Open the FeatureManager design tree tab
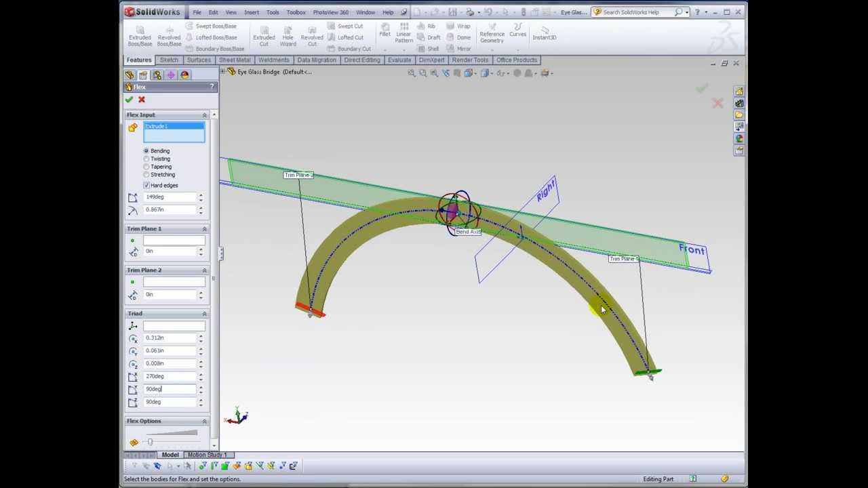This screenshot has height=488, width=868. pos(130,75)
